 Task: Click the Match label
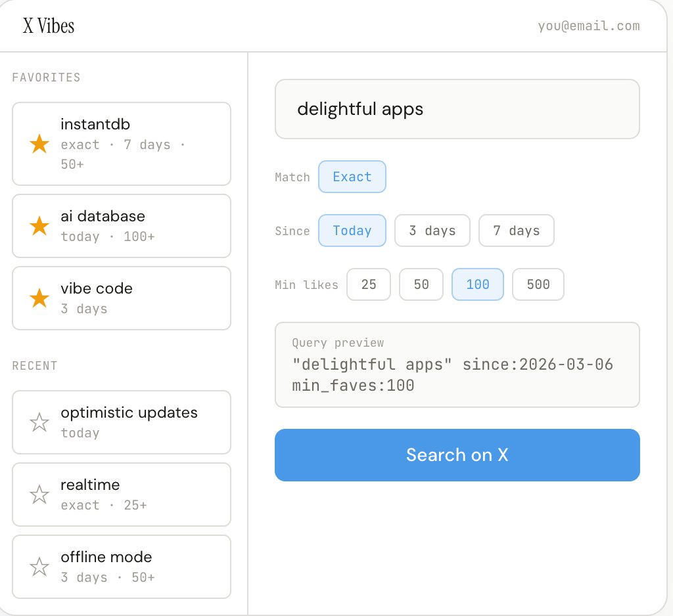coord(292,177)
